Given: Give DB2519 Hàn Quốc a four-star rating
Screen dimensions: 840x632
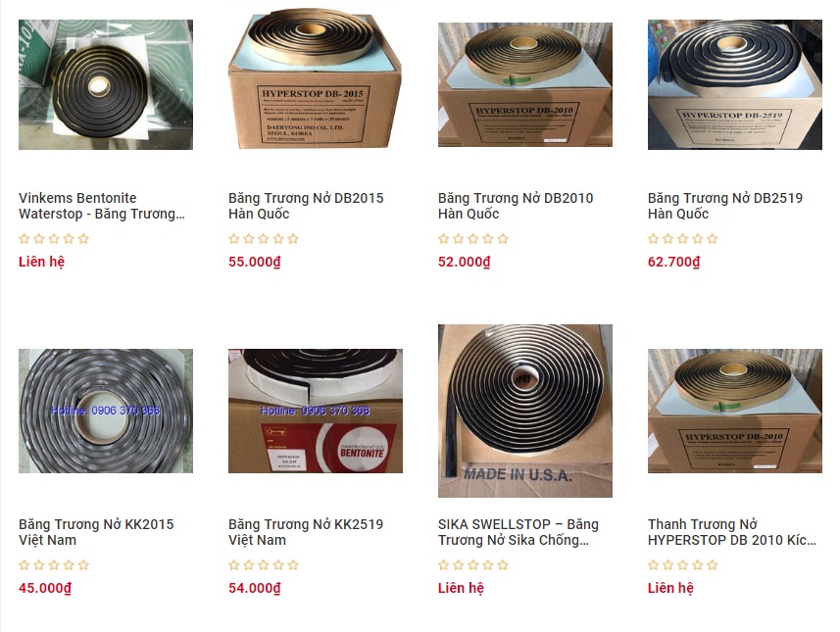Looking at the screenshot, I should coord(697,239).
